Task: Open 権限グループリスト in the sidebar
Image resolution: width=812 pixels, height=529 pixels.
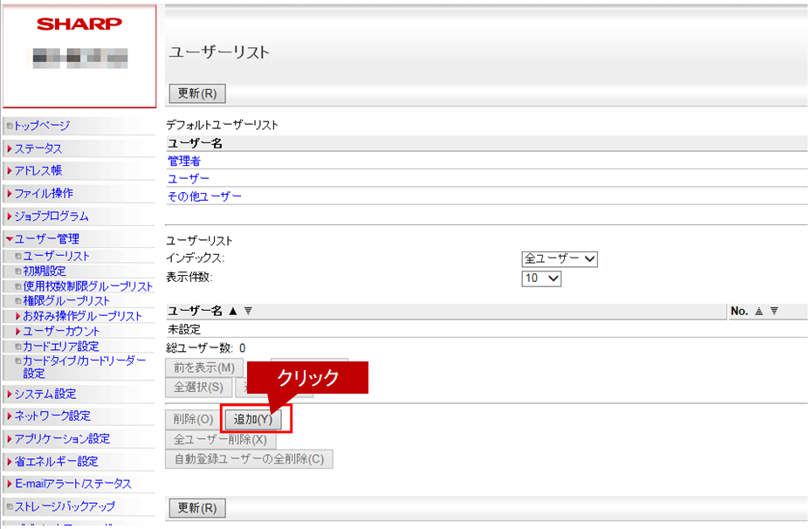Action: pos(66,301)
